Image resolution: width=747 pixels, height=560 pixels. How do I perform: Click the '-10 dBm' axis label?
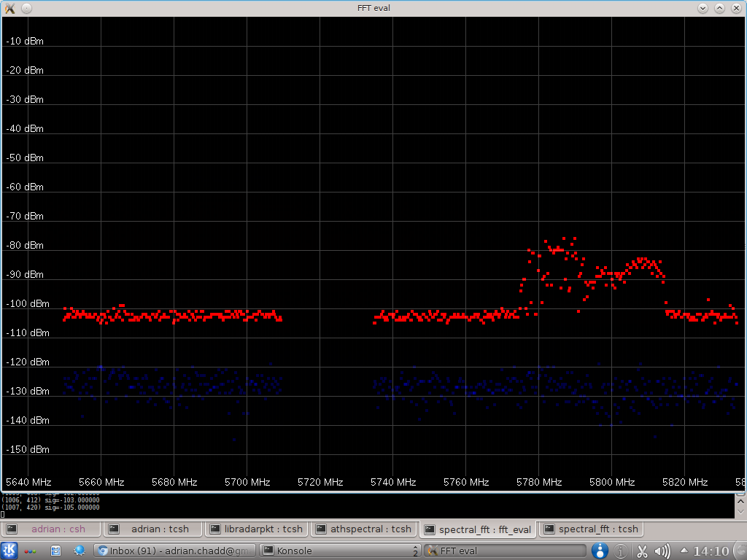coord(25,42)
